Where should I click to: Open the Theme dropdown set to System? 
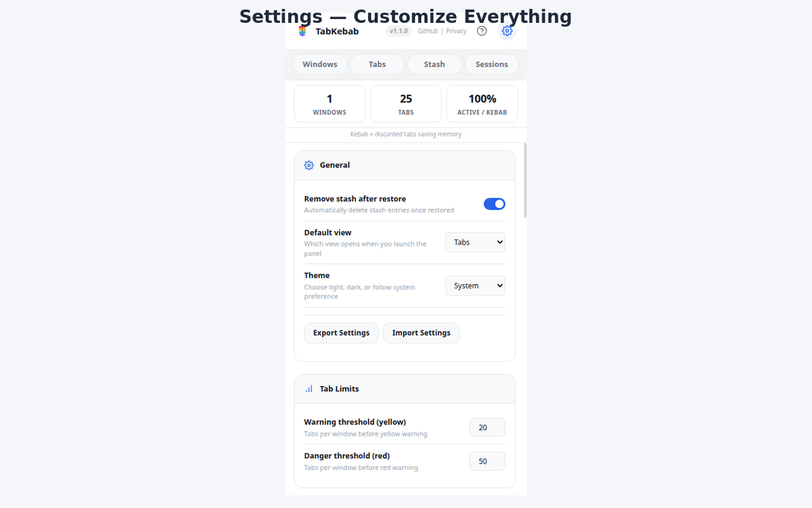[475, 285]
